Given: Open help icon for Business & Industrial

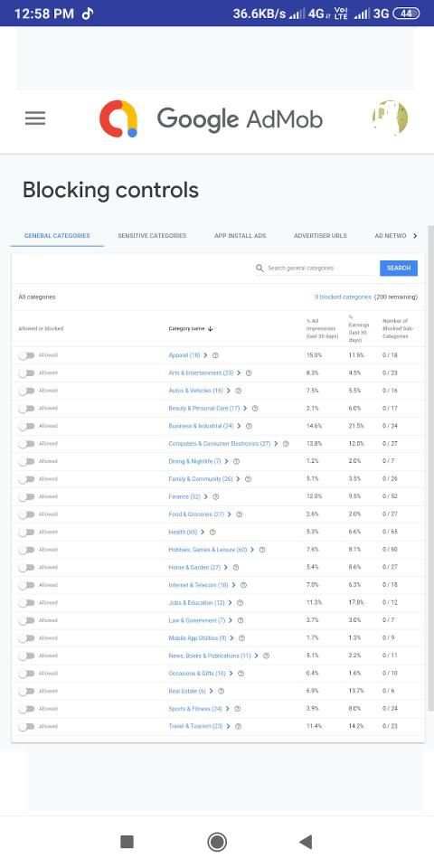Looking at the screenshot, I should [x=250, y=426].
